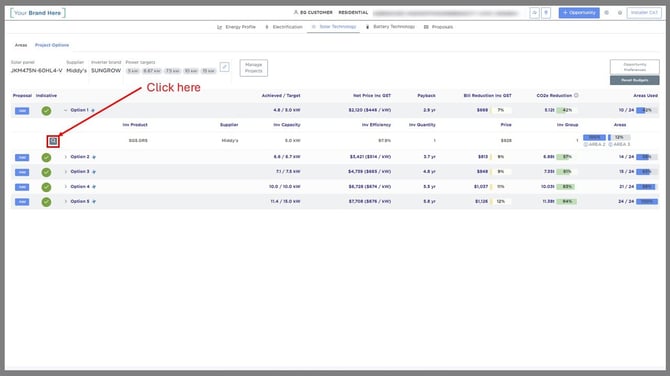Click the Option 1 label

pos(79,110)
